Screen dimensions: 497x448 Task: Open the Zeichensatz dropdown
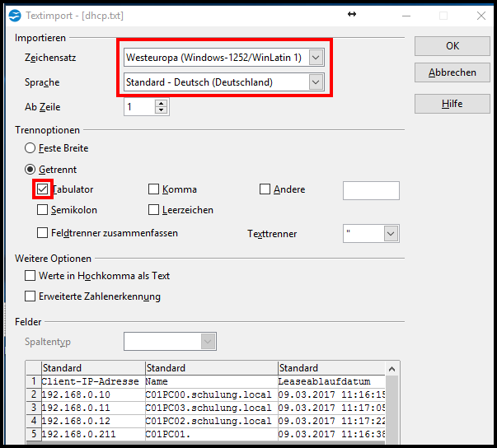tap(316, 58)
